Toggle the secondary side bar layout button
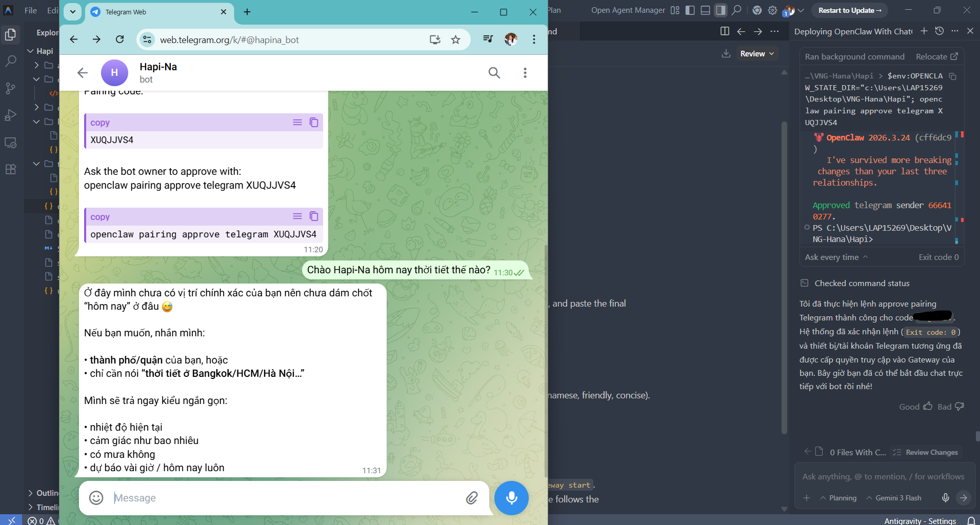The height and width of the screenshot is (525, 980). tap(721, 10)
